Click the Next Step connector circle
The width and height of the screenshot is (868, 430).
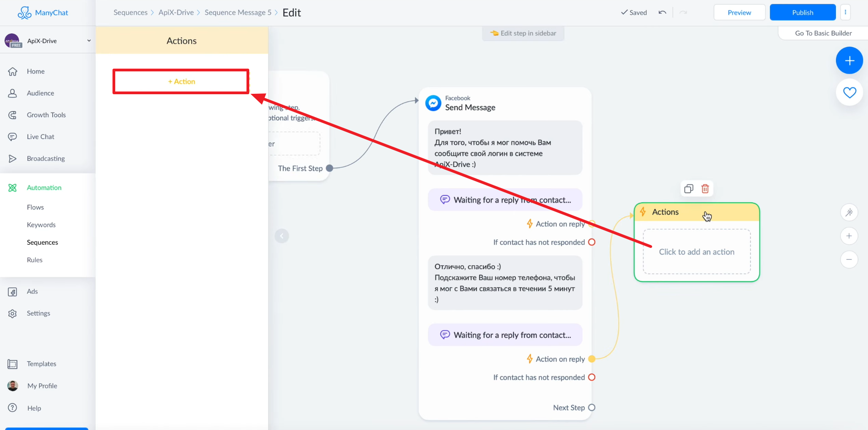591,408
